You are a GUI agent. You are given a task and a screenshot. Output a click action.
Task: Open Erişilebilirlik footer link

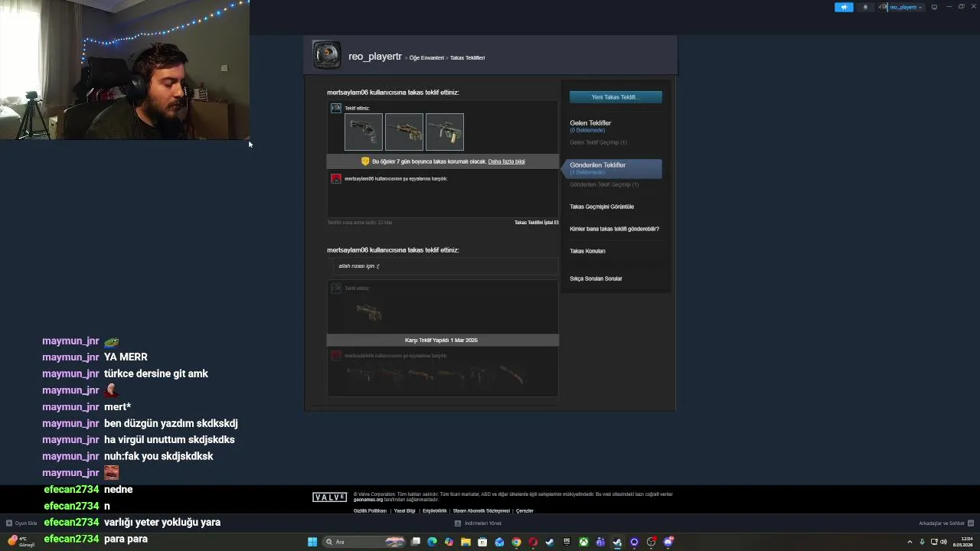[435, 510]
